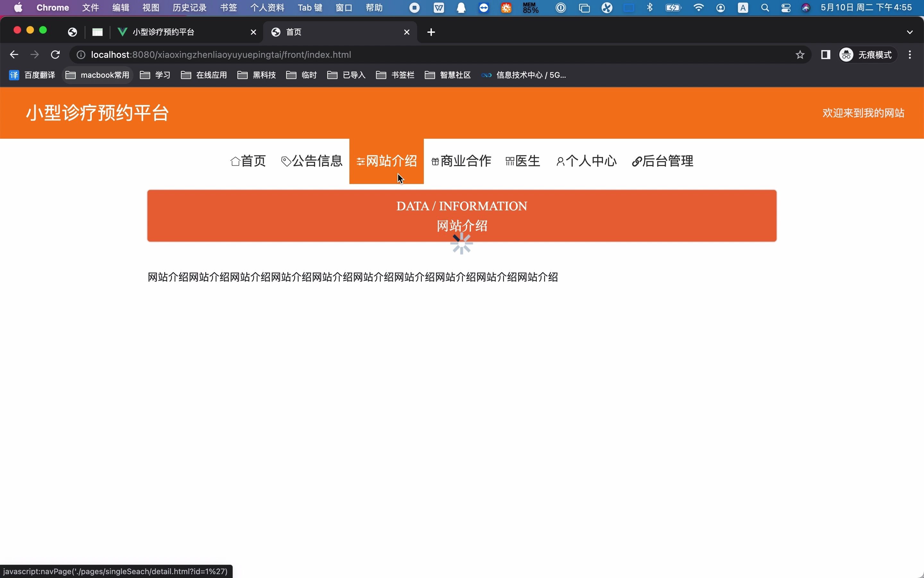Open 信息技术中心 / 5G bookmark
The image size is (924, 578).
click(524, 75)
